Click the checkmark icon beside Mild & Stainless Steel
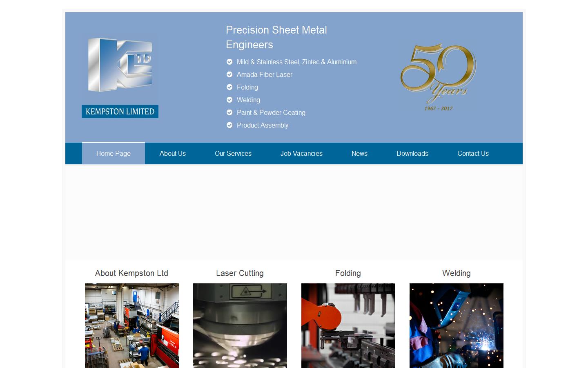The height and width of the screenshot is (368, 588). (x=229, y=62)
